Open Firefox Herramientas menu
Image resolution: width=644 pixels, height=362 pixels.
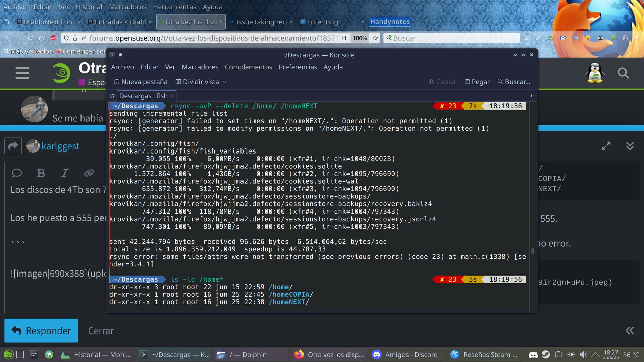(x=174, y=7)
